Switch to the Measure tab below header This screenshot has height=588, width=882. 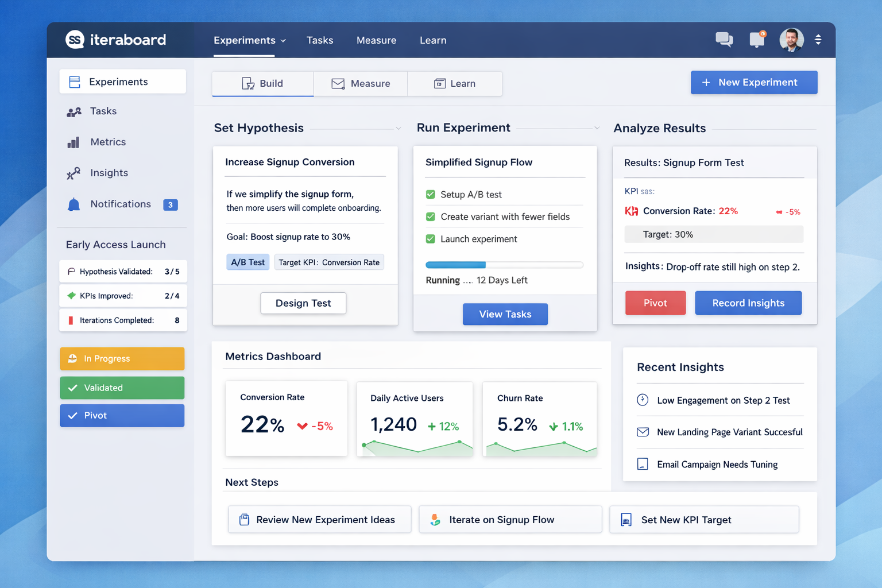coord(361,84)
